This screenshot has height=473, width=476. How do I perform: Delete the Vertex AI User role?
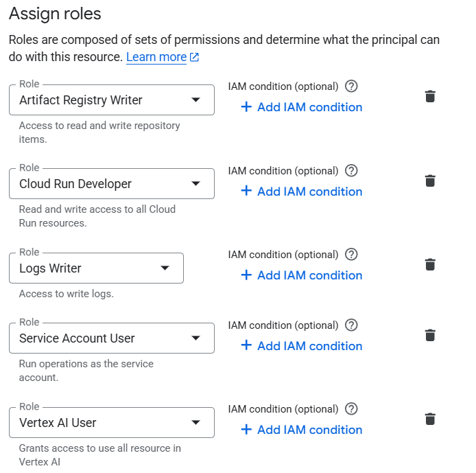click(430, 419)
